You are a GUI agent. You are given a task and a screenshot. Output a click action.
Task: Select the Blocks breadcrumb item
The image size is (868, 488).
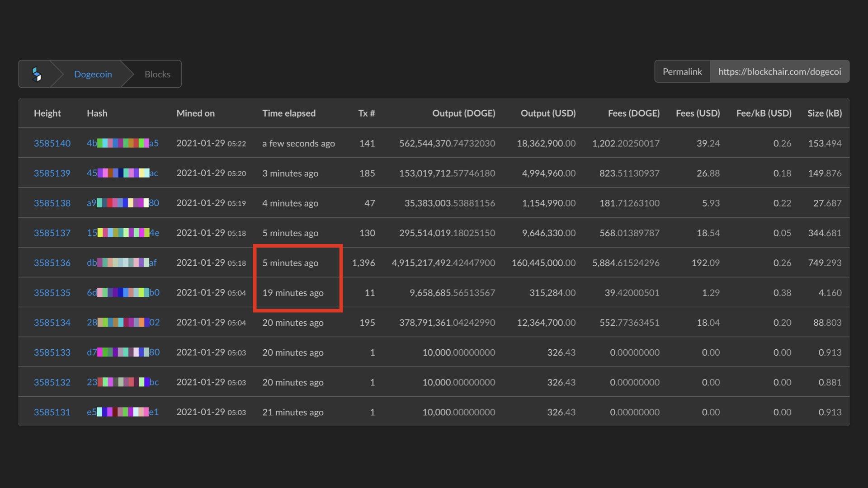click(x=157, y=74)
